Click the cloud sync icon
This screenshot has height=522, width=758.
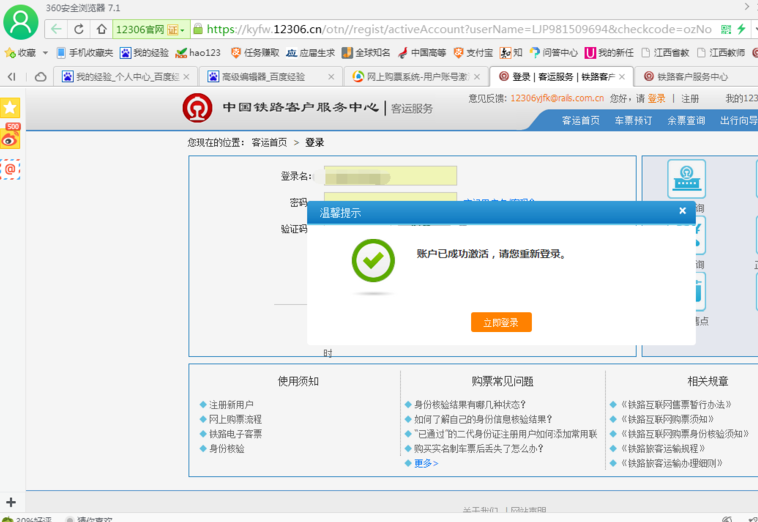click(41, 77)
